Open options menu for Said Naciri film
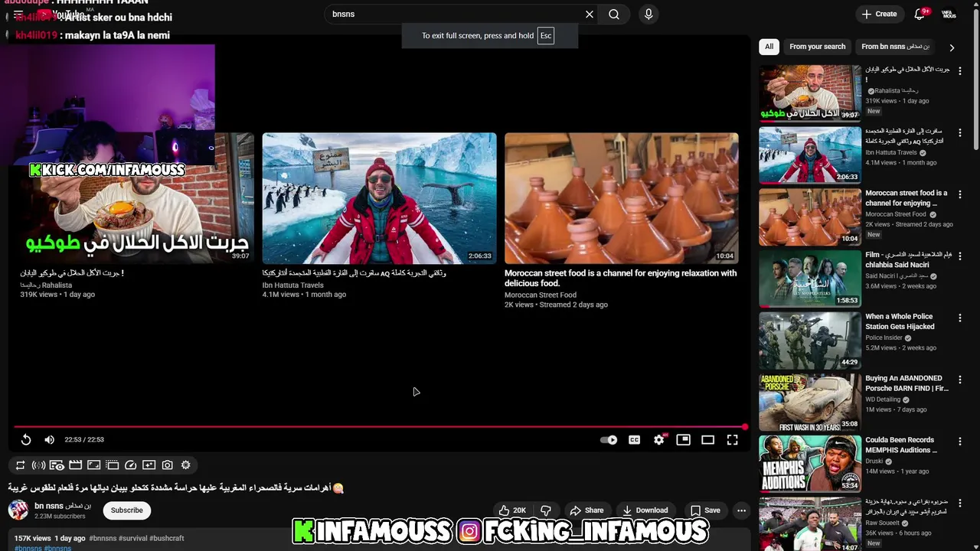This screenshot has height=551, width=980. click(x=960, y=256)
